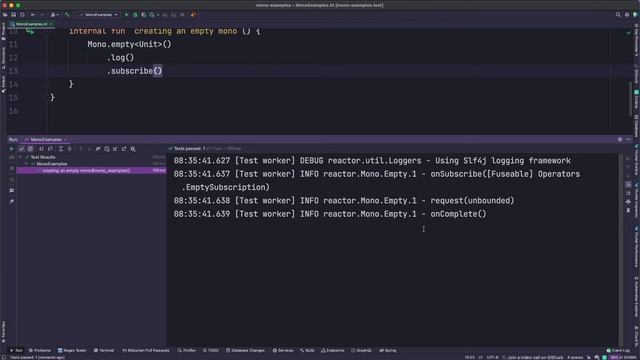Open the MonoExamples run configuration dropdown
Viewport: 640px width, 360px height.
pos(98,15)
